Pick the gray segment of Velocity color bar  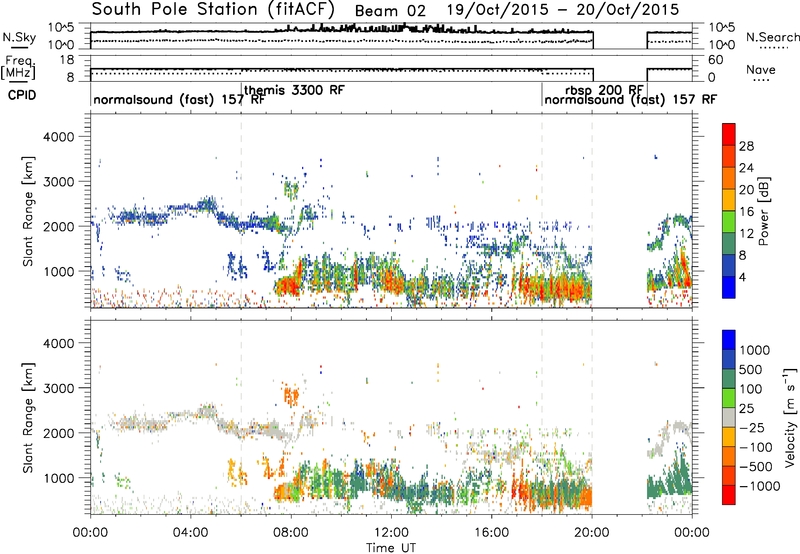(728, 417)
